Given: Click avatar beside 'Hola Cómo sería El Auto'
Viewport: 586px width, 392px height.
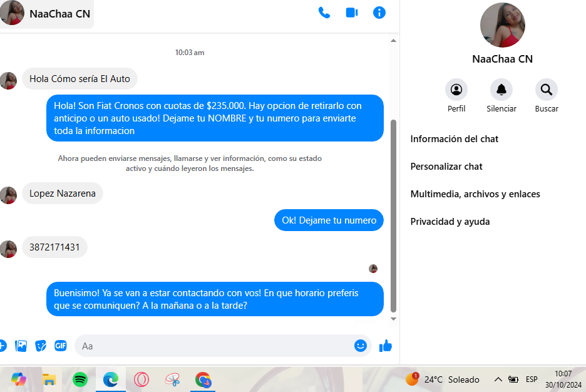Looking at the screenshot, I should [8, 80].
